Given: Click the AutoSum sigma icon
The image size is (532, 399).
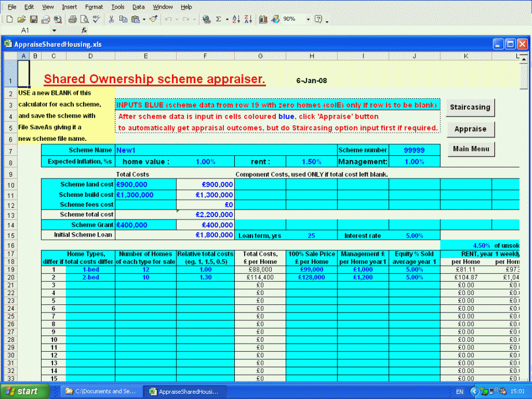Looking at the screenshot, I should click(219, 20).
